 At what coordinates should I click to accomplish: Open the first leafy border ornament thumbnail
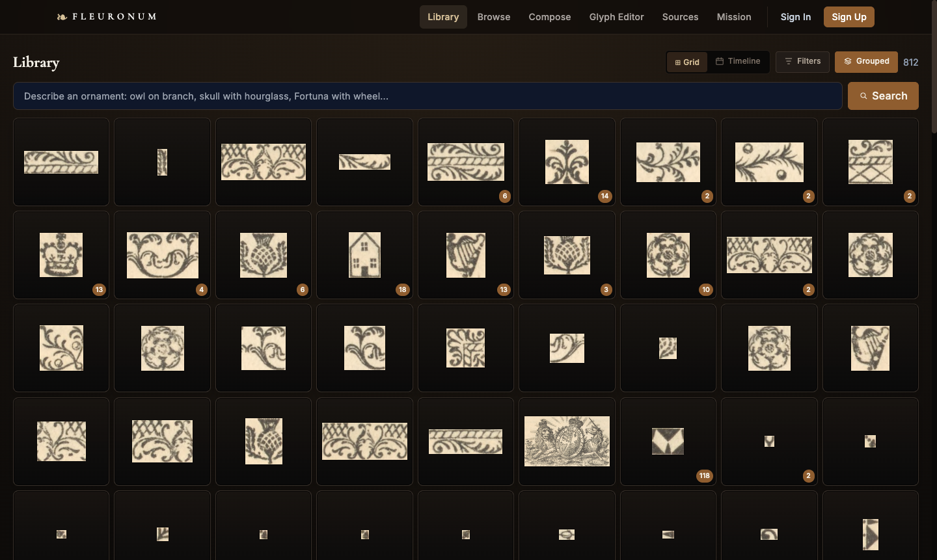click(61, 162)
